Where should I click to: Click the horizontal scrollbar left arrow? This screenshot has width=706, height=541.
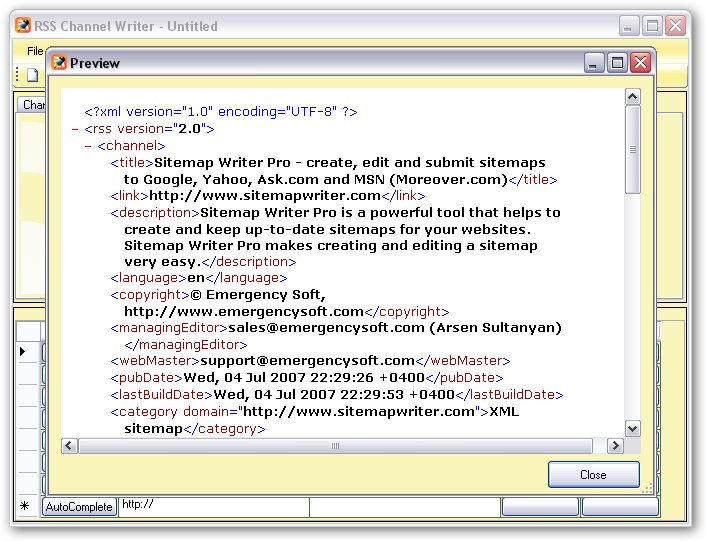tap(69, 446)
